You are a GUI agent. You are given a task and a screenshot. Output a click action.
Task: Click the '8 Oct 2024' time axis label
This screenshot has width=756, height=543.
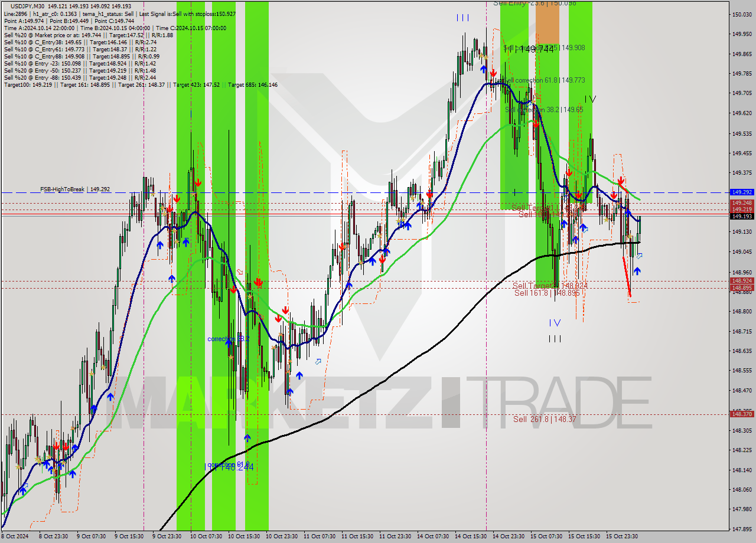click(15, 537)
